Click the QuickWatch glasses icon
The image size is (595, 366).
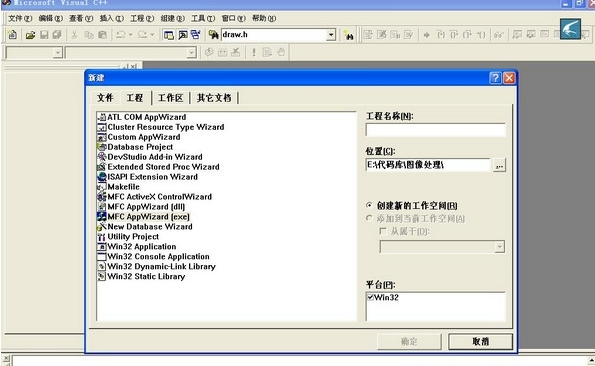(498, 35)
